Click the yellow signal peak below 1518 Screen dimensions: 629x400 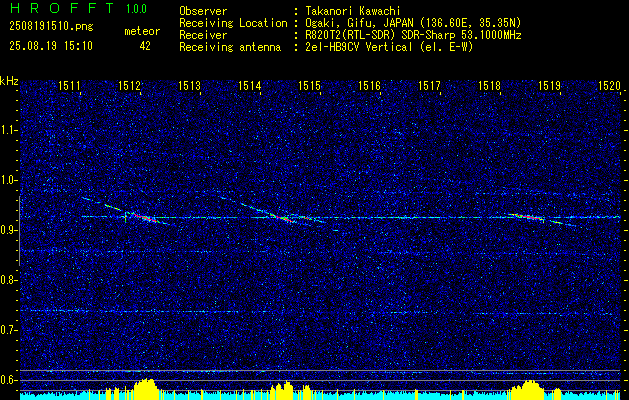[529, 388]
